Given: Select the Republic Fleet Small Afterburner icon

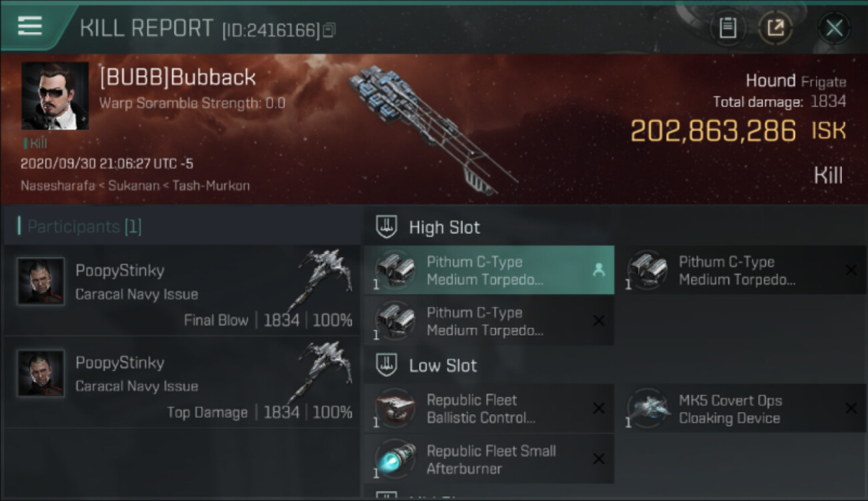Looking at the screenshot, I should tap(394, 459).
